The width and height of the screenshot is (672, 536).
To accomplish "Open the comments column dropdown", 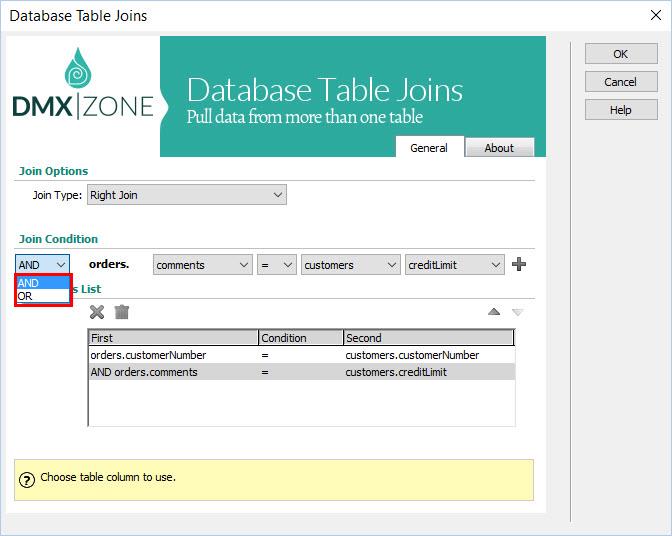I will (x=203, y=265).
